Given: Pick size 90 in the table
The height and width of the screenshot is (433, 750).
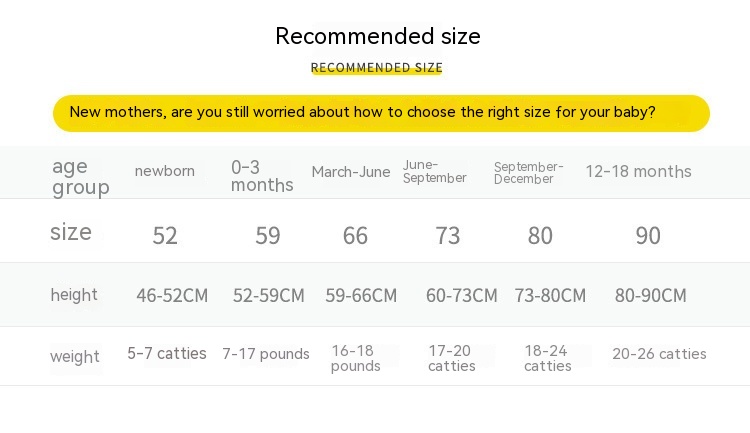Looking at the screenshot, I should click(x=648, y=236).
